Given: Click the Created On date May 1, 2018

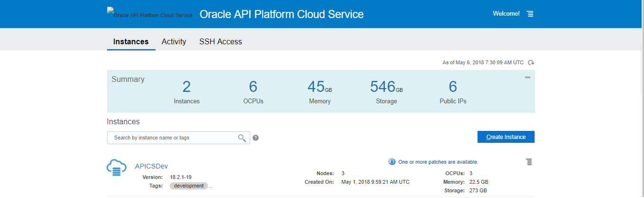Looking at the screenshot, I should (x=375, y=182).
